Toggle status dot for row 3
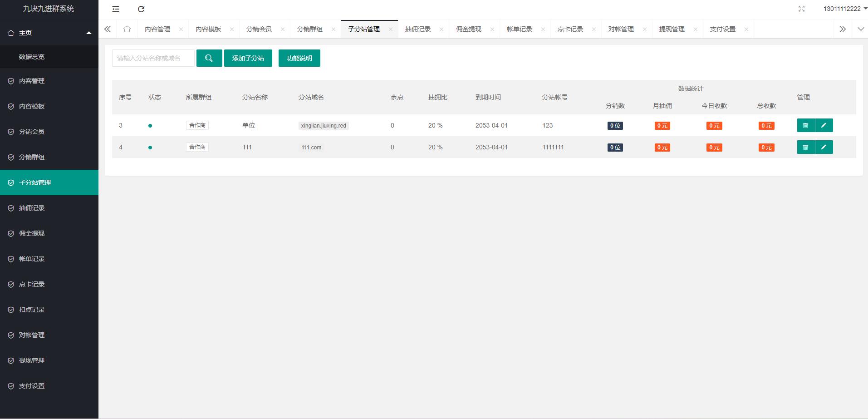The height and width of the screenshot is (419, 868). 150,126
